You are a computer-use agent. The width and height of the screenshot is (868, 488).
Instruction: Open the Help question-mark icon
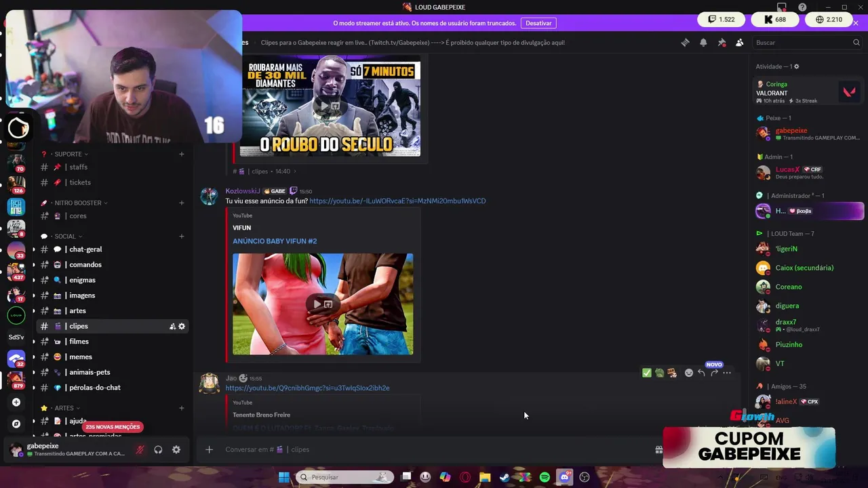tap(802, 7)
